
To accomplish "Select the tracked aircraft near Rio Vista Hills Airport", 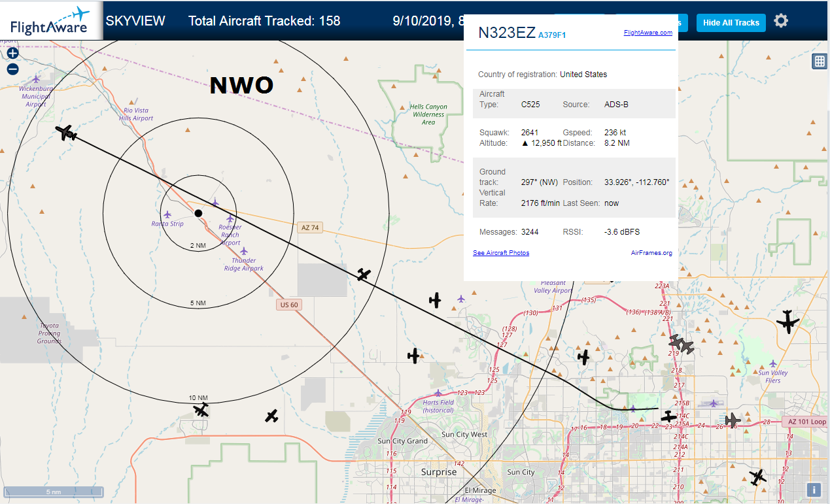I will click(66, 133).
